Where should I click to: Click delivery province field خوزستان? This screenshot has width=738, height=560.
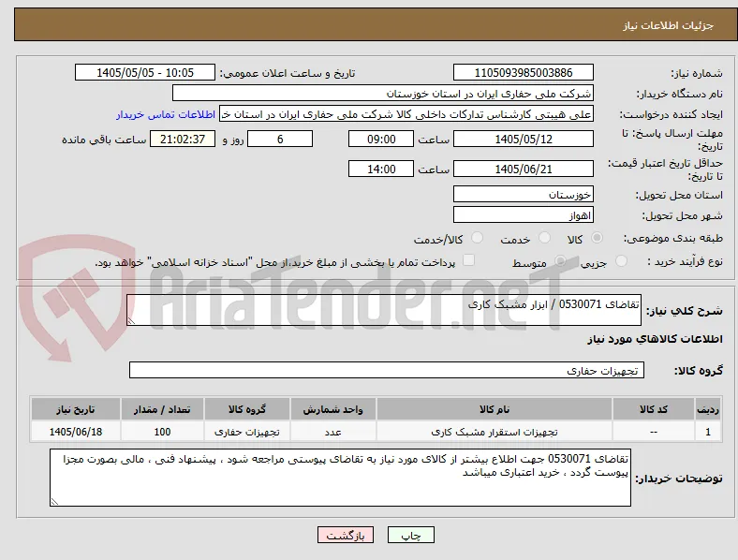(523, 195)
